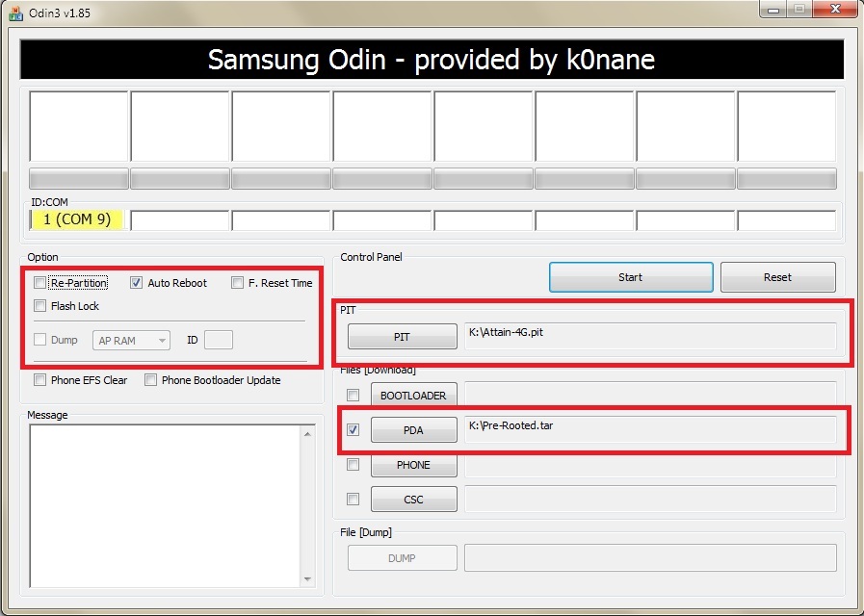The height and width of the screenshot is (616, 864).
Task: Tick the Phone Bootloader Update checkbox
Action: pyautogui.click(x=150, y=380)
